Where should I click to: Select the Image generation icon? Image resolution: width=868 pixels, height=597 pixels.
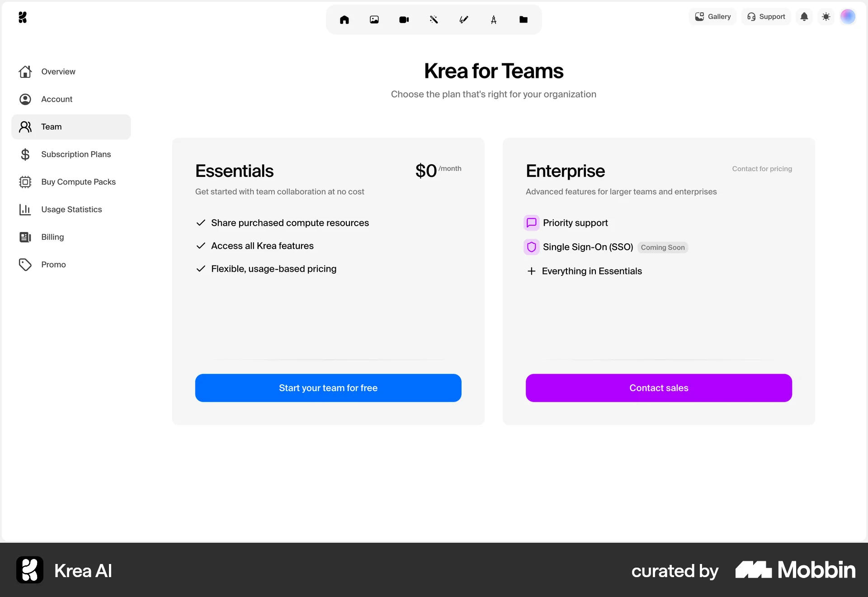click(374, 19)
